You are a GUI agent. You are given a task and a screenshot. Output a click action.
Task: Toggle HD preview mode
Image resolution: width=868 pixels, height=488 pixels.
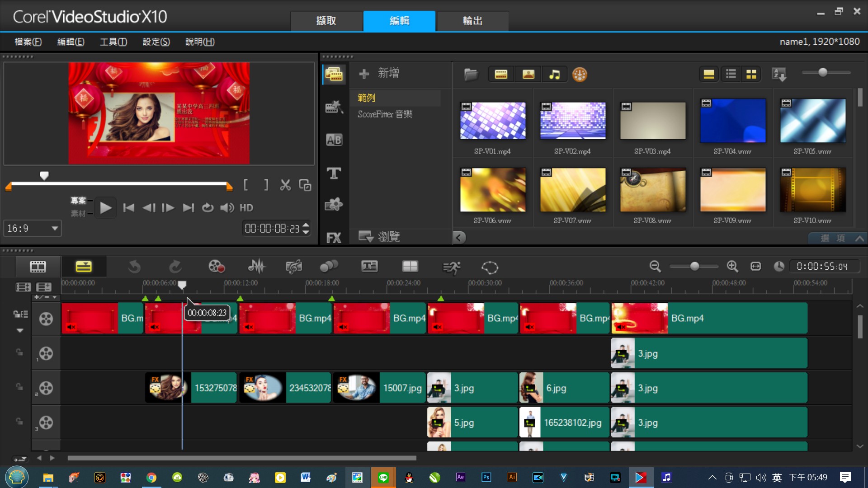(x=246, y=208)
